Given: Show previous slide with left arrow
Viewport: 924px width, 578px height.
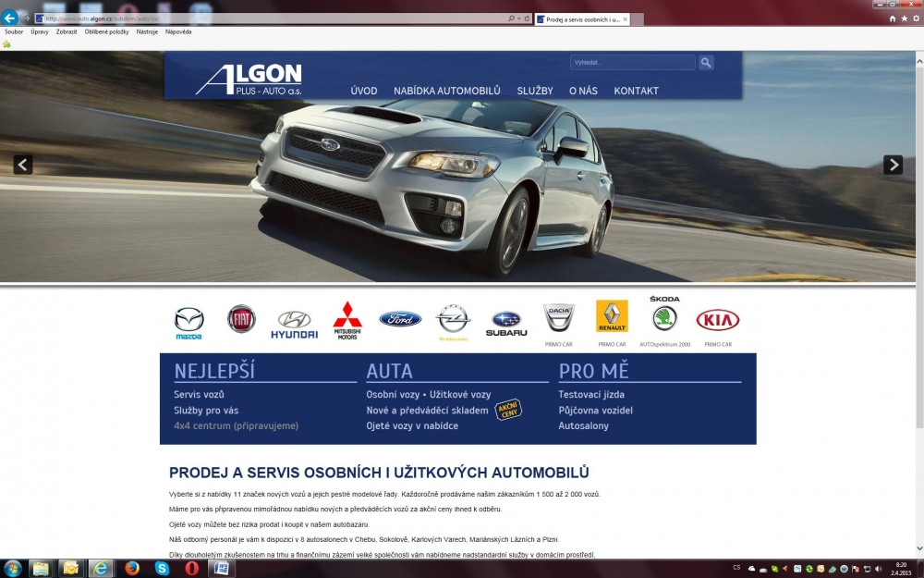Looking at the screenshot, I should tap(23, 165).
